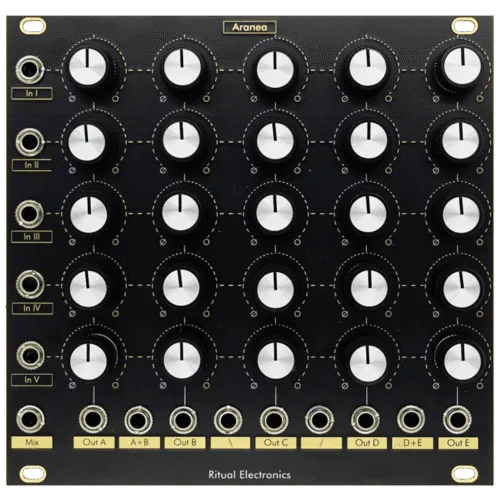Click the In IV row knob for Out C
Screen dimensions: 500x500
click(x=276, y=290)
